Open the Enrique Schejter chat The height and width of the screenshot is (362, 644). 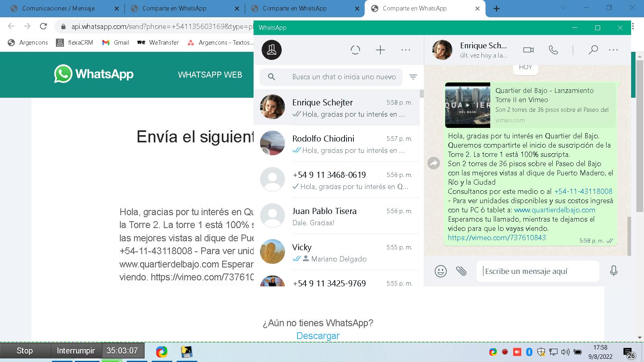[x=336, y=107]
